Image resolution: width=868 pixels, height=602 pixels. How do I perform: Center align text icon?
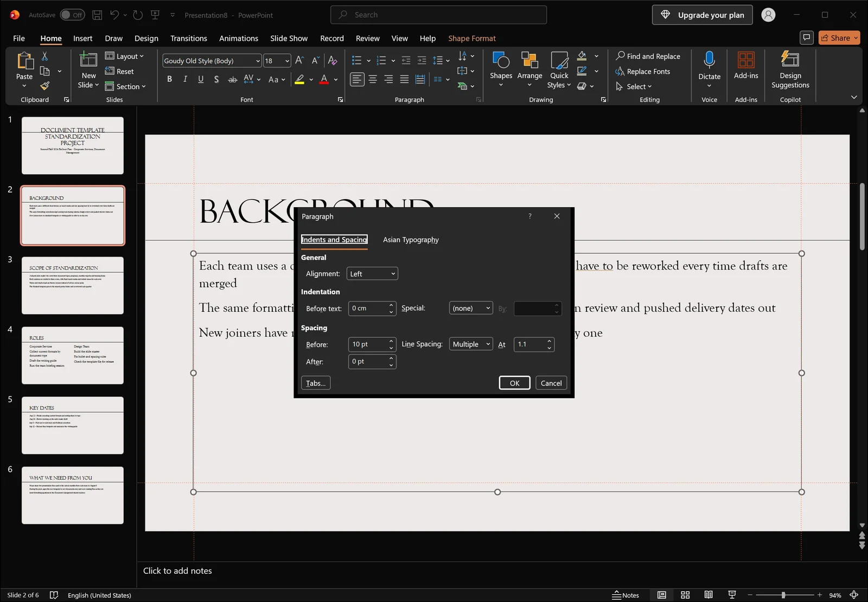pos(373,79)
